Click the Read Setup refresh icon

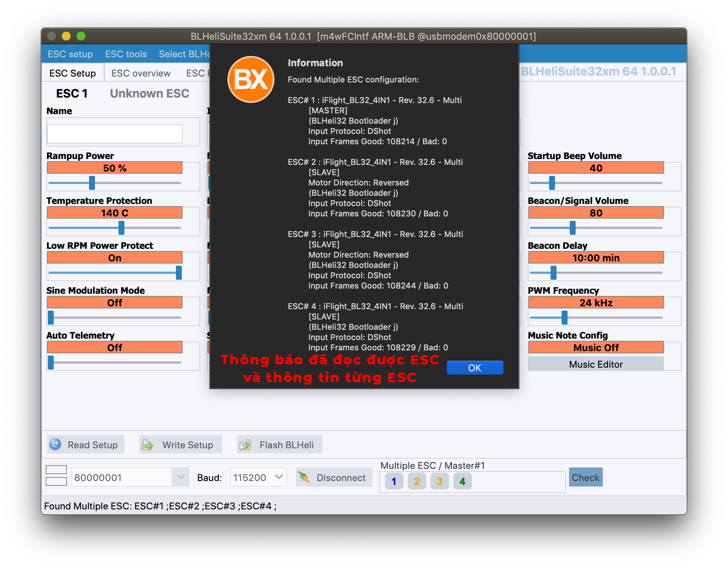[56, 445]
